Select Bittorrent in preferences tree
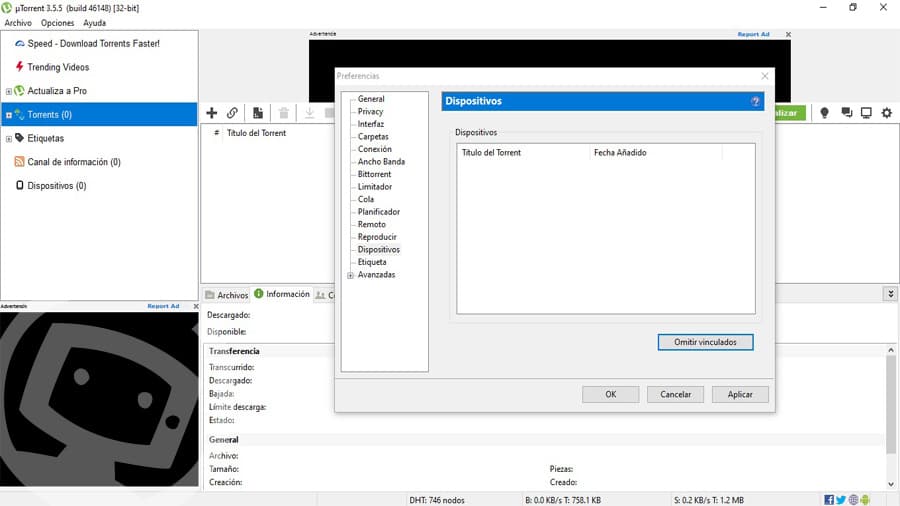The image size is (900, 506). tap(374, 174)
